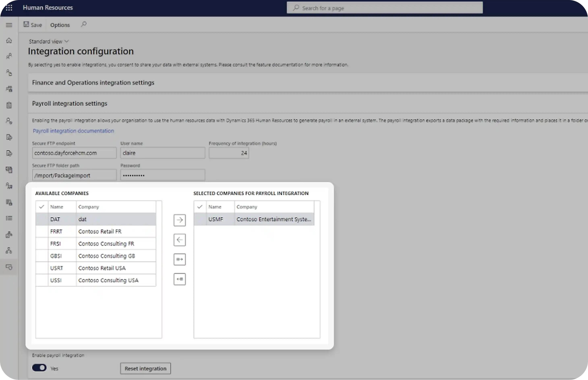Click the Reset integration button
Image resolution: width=588 pixels, height=380 pixels.
tap(145, 368)
